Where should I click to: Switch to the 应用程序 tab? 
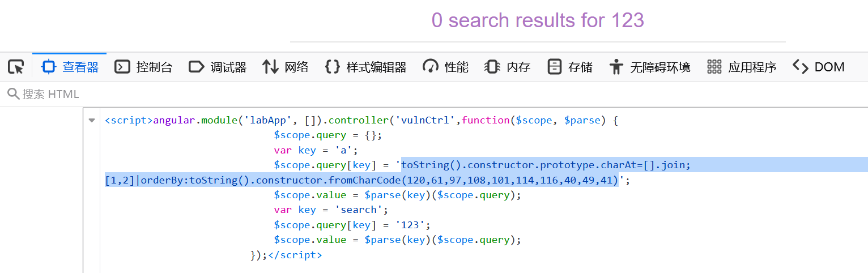(x=742, y=67)
